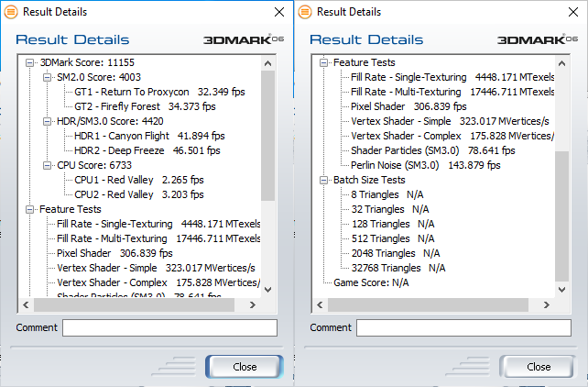Click horizontal scrollbar thumb in left window
The width and height of the screenshot is (588, 387).
coord(135,304)
